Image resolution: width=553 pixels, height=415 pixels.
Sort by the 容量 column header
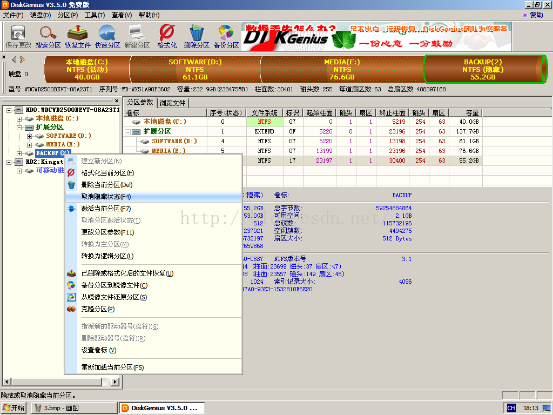pos(466,112)
